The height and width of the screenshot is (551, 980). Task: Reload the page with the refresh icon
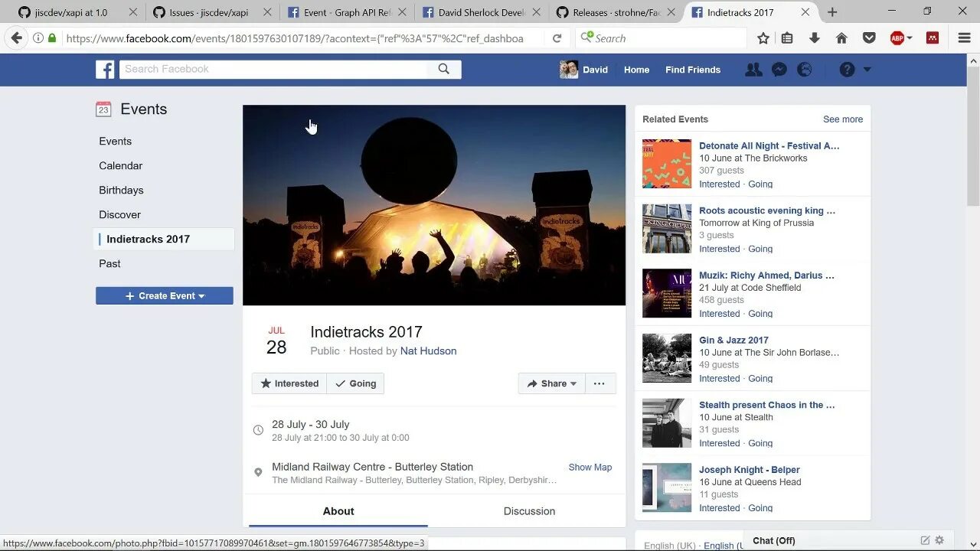(x=557, y=38)
